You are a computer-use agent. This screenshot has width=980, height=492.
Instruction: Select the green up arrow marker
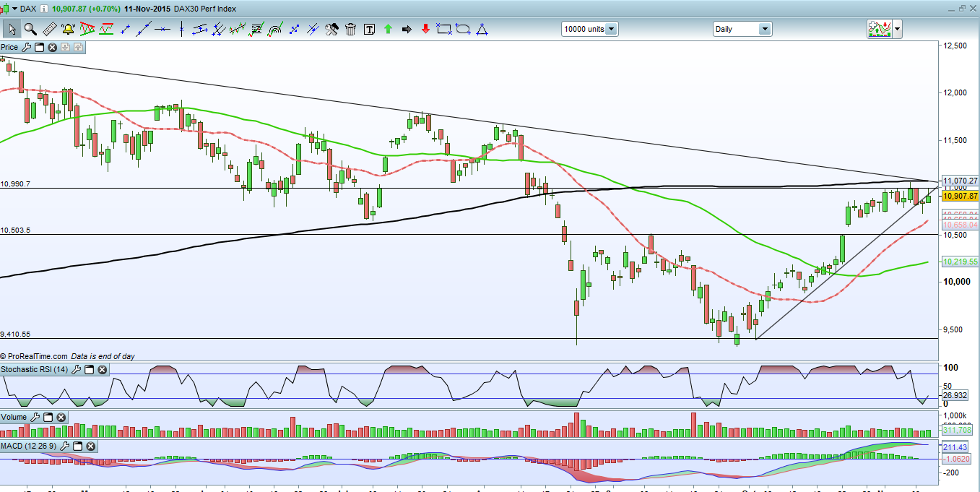point(388,29)
